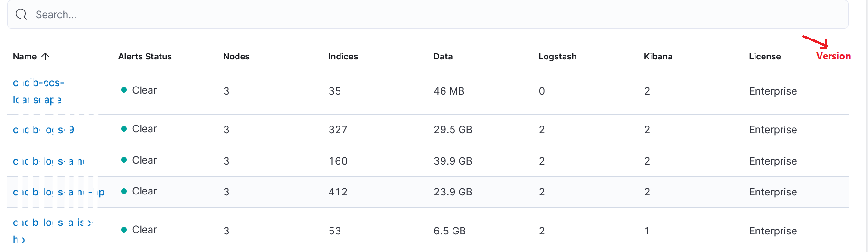
Task: Click Enterprise license in the 327 indices row
Action: click(773, 130)
